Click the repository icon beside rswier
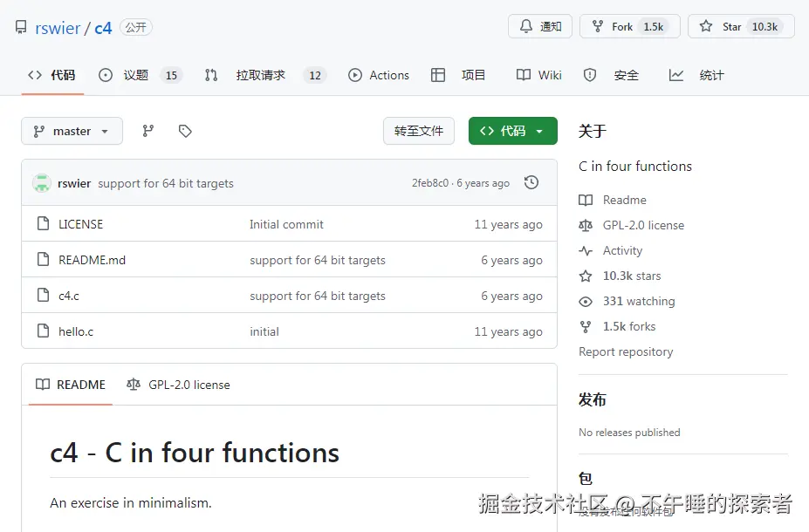Viewport: 809px width, 532px height. pyautogui.click(x=21, y=27)
